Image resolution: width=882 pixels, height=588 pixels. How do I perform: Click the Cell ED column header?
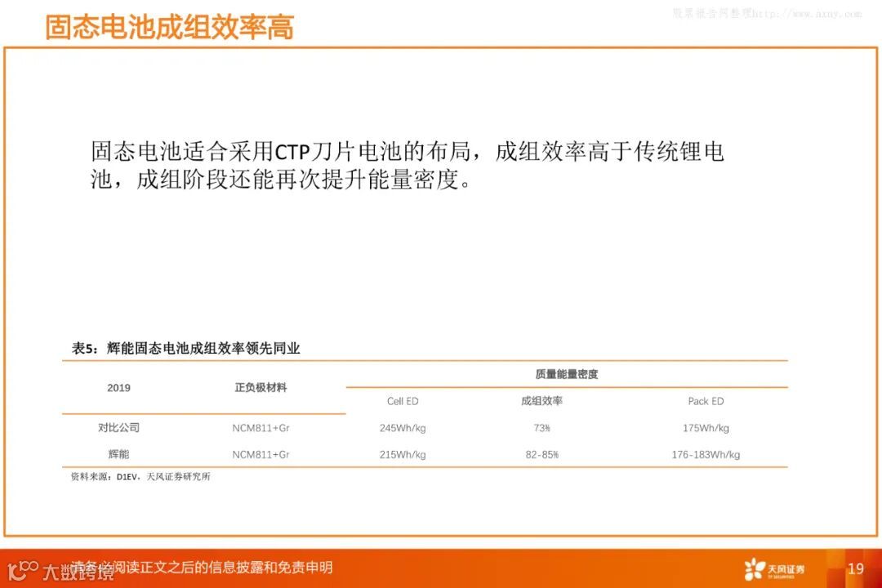coord(403,401)
